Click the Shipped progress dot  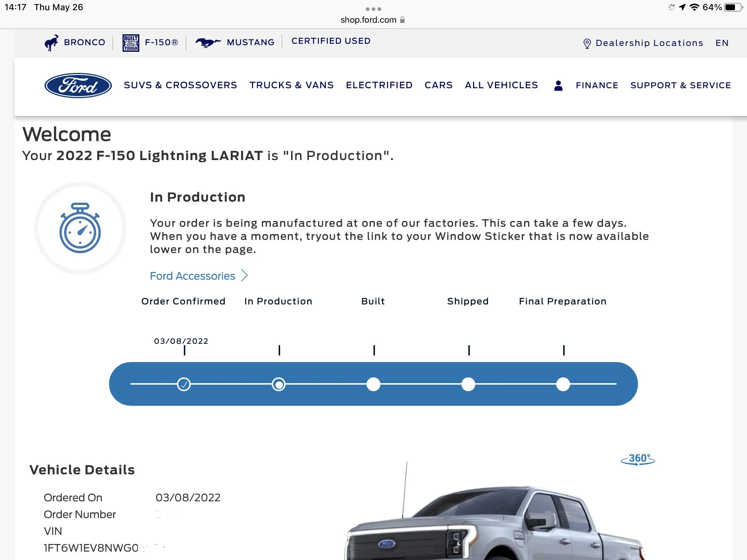coord(468,384)
